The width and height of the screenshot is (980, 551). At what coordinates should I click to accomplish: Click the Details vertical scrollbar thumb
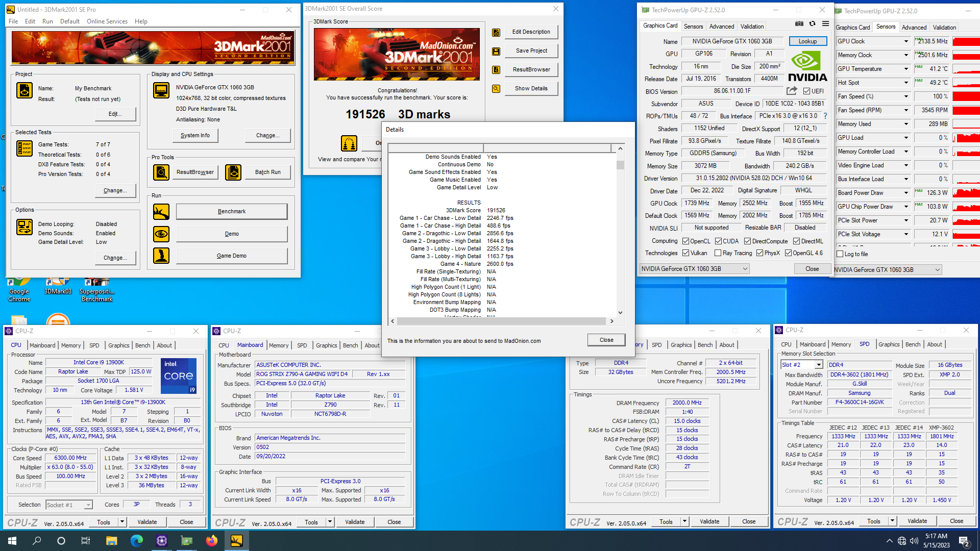[620, 165]
